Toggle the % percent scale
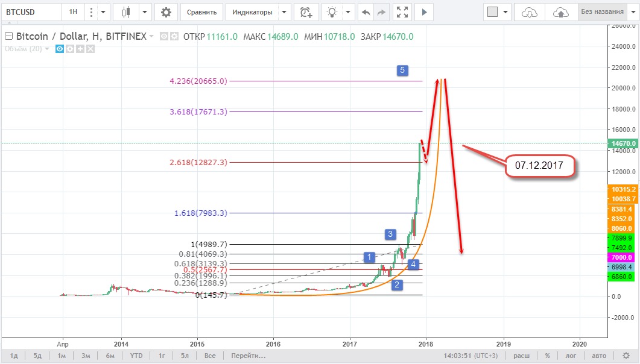640x364 pixels. point(547,356)
